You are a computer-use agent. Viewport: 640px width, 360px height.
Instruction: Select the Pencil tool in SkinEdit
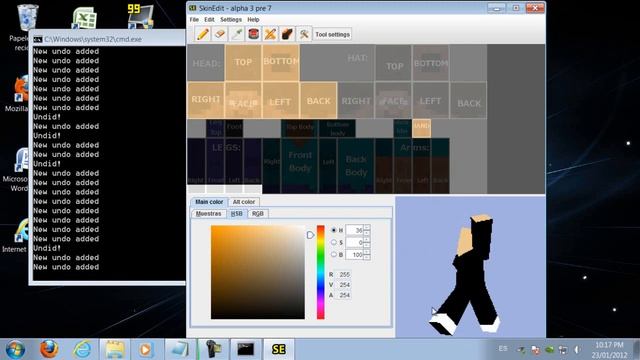[202, 34]
